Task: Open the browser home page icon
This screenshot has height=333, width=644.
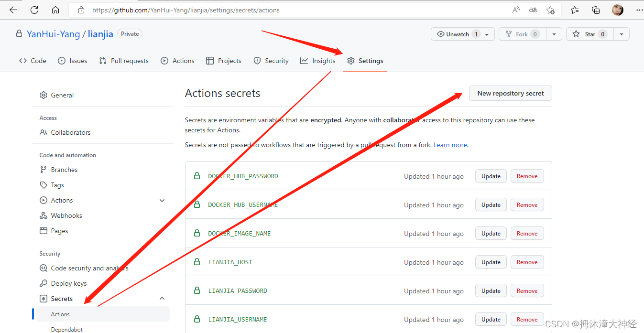Action: pos(55,10)
